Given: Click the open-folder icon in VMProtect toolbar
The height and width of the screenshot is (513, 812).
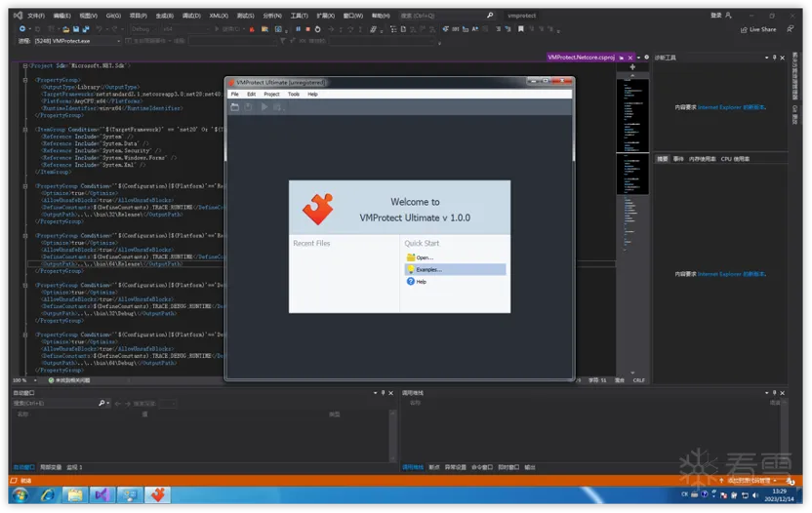Looking at the screenshot, I should click(x=235, y=106).
